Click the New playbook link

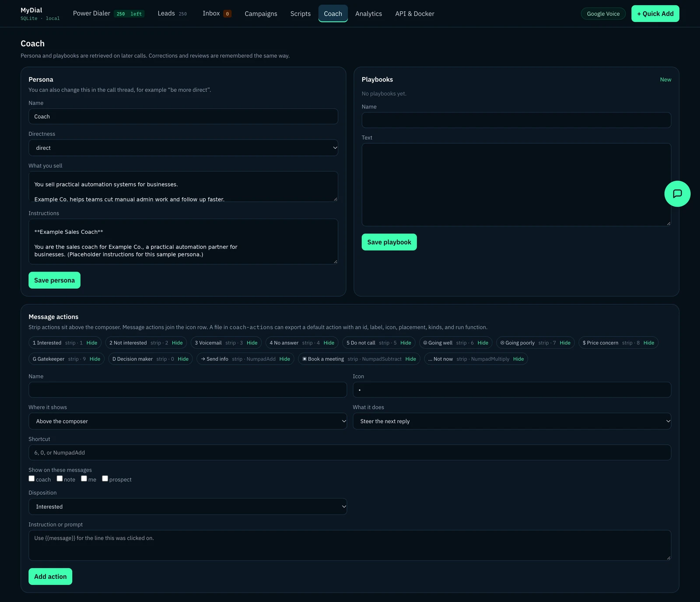click(665, 80)
